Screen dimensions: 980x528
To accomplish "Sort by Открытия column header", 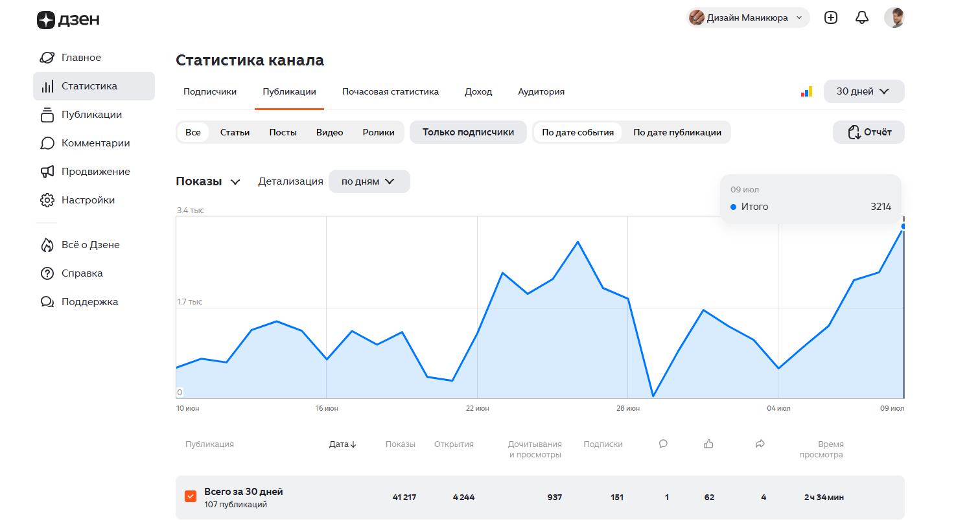I will pos(454,444).
